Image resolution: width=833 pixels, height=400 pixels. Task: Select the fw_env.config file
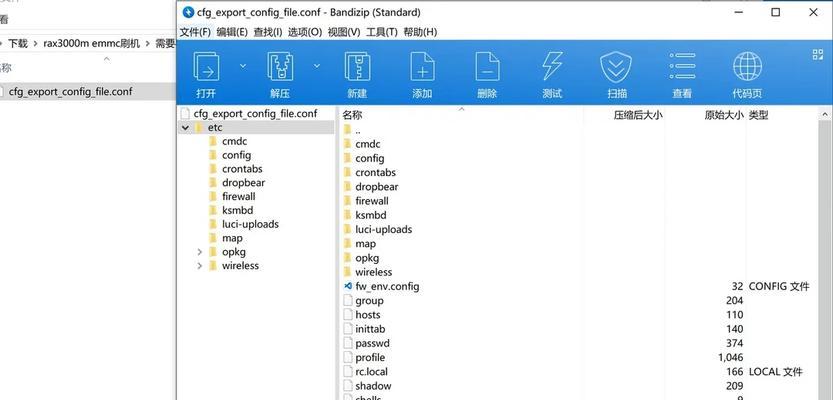click(387, 286)
